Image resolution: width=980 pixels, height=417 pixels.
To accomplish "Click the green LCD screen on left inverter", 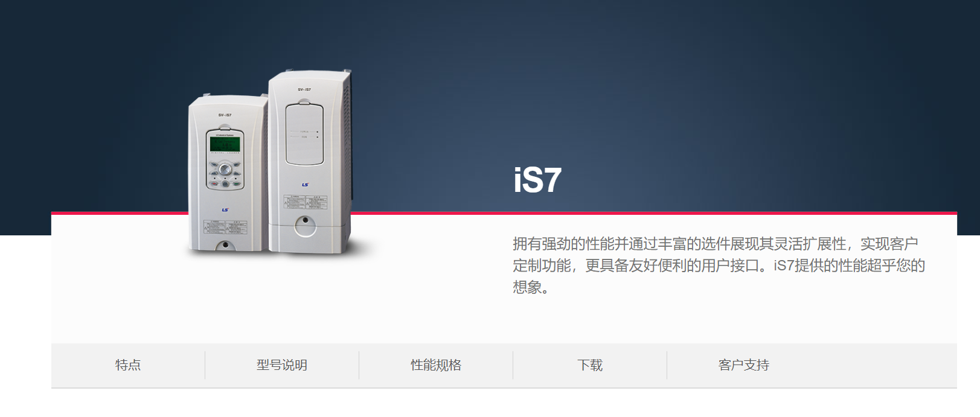I will tap(225, 144).
